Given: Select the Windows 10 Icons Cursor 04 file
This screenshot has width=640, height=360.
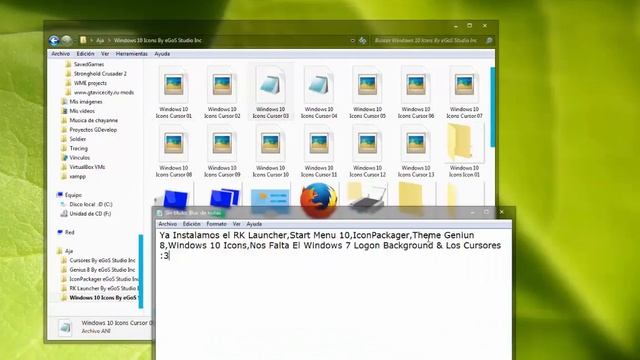Looking at the screenshot, I should [x=319, y=92].
